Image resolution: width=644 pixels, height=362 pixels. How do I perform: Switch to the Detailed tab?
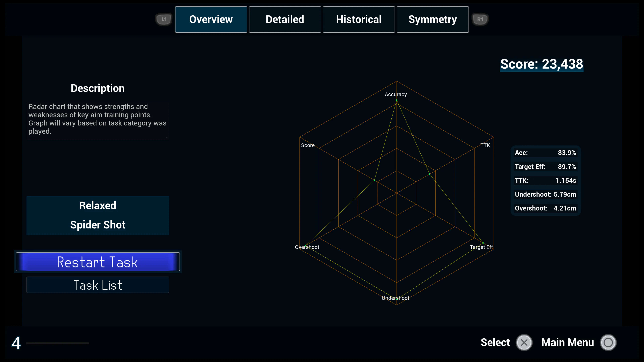point(285,19)
